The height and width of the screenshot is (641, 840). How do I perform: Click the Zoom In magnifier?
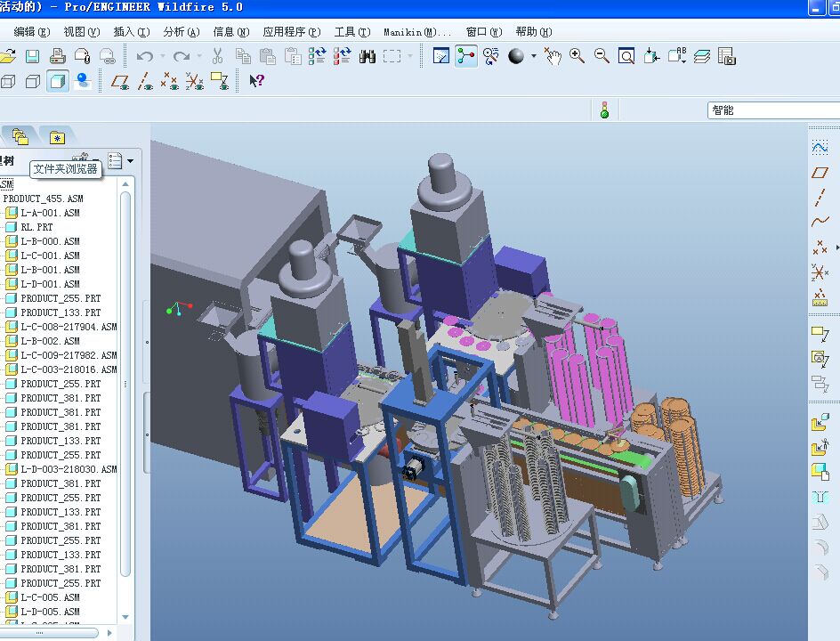point(577,56)
